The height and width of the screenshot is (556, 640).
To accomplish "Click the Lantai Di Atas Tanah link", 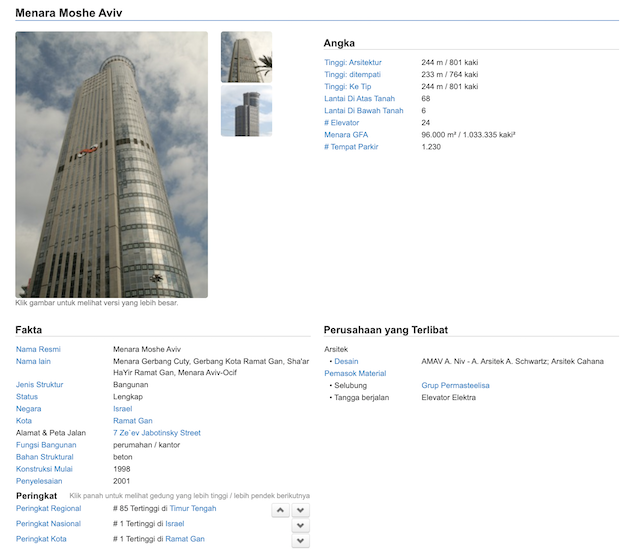I will [x=359, y=98].
